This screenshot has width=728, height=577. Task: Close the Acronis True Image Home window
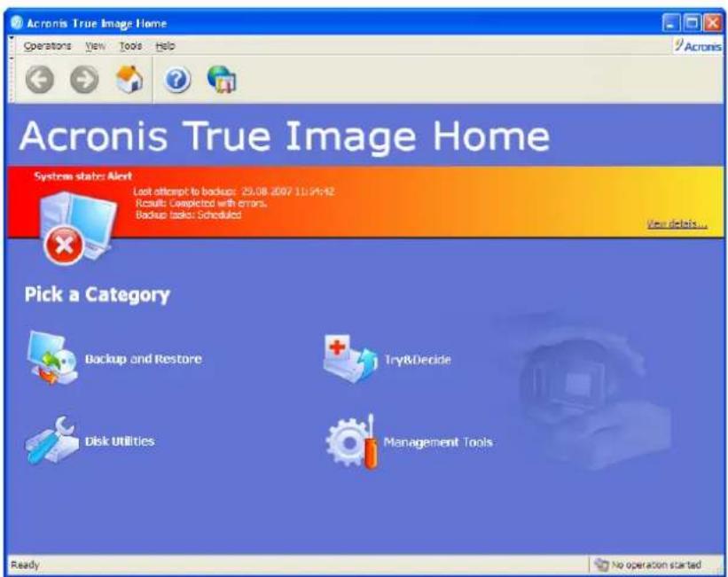click(x=713, y=23)
